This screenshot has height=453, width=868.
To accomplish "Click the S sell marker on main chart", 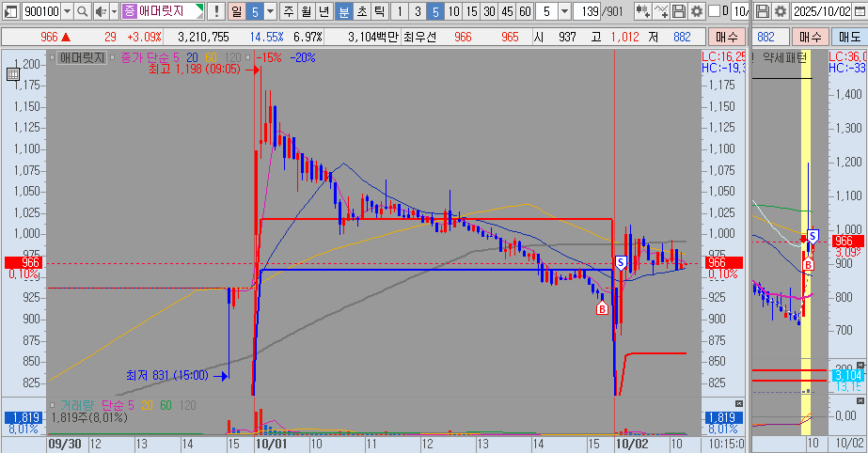I will pyautogui.click(x=620, y=263).
